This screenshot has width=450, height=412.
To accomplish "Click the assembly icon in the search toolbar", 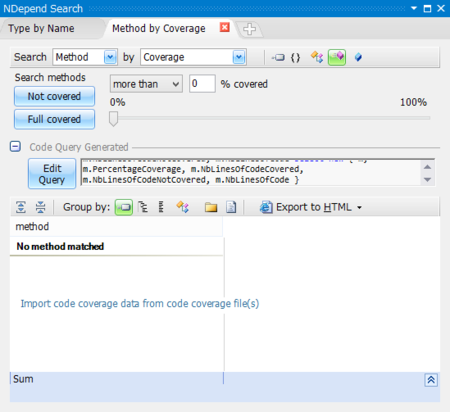I will tap(278, 57).
